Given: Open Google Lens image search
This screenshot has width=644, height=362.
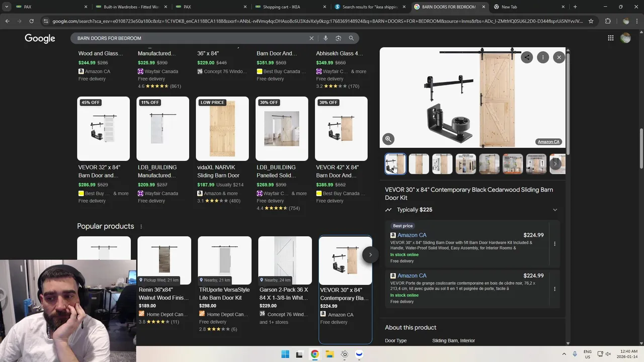Looking at the screenshot, I should coord(338,38).
